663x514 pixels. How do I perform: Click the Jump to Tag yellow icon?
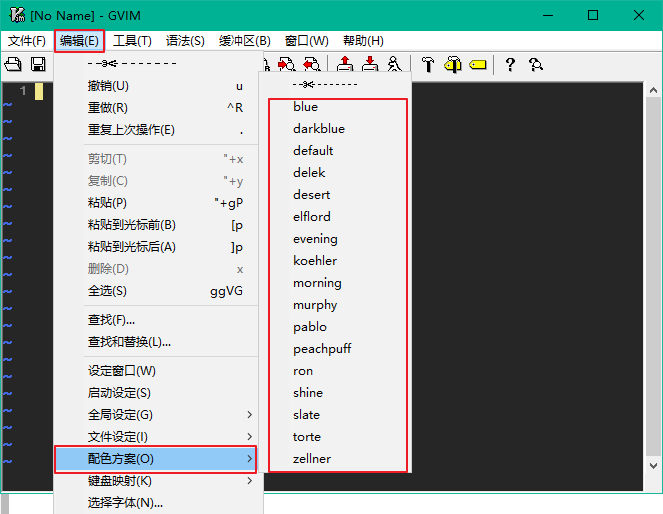pos(478,65)
